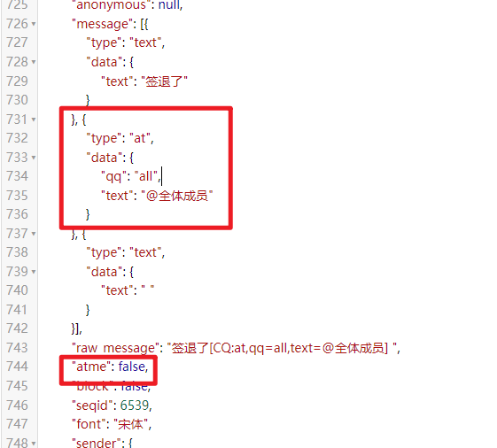Click line number 734 in gutter
The image size is (497, 448).
(x=17, y=176)
